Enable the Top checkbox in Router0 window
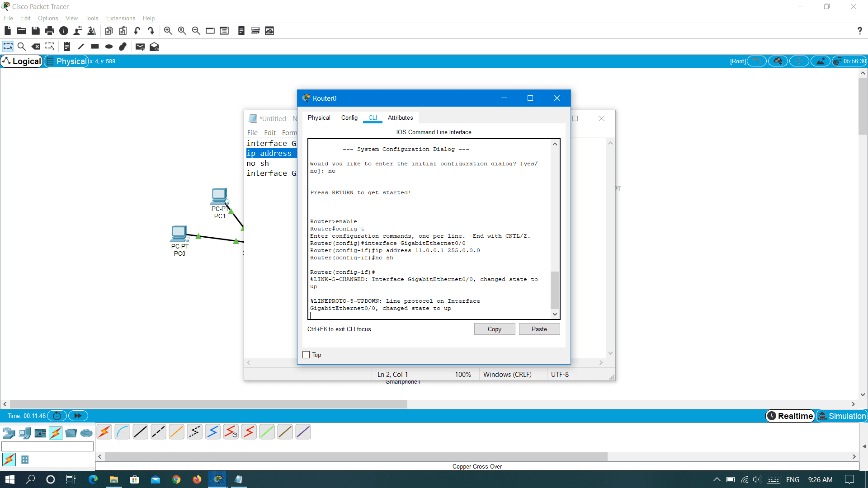 [x=306, y=355]
